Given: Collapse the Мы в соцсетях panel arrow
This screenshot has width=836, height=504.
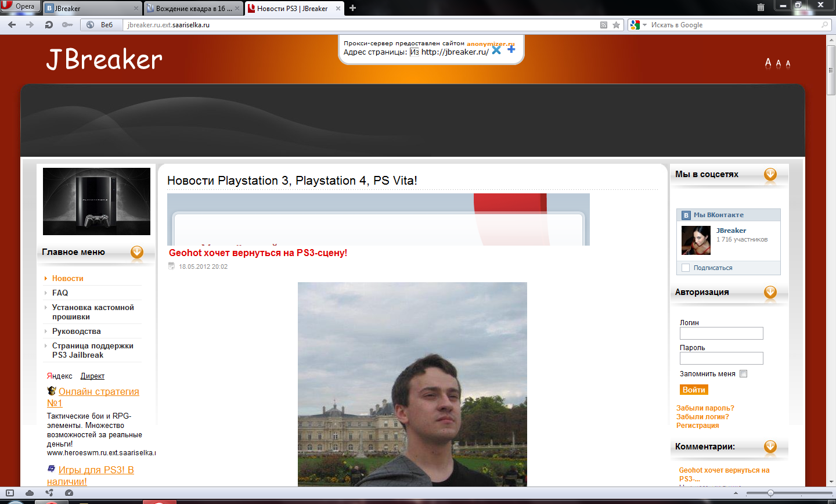Looking at the screenshot, I should 770,174.
